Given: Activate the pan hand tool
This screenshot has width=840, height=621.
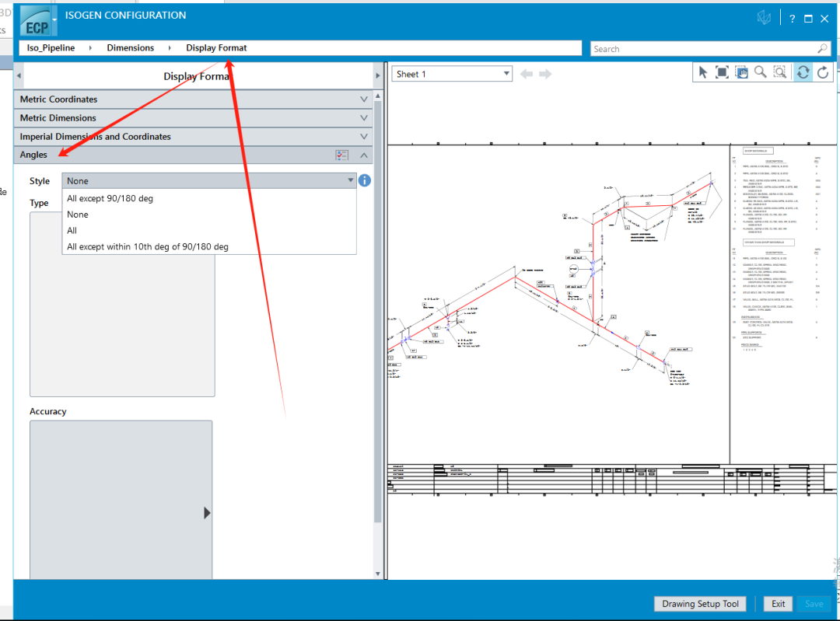Looking at the screenshot, I should tap(741, 72).
